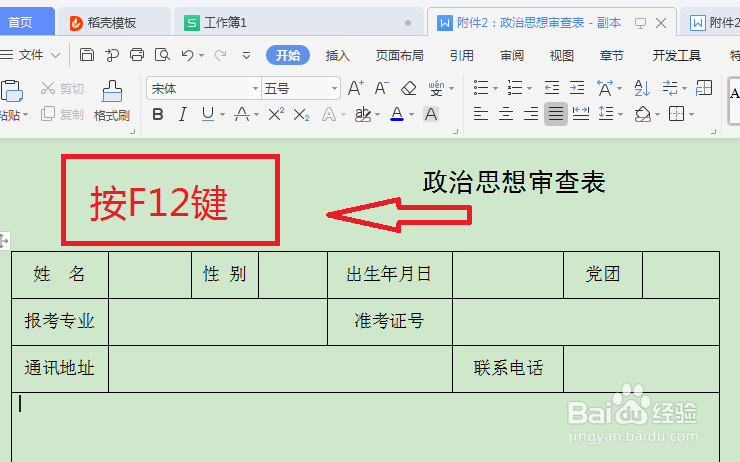740x462 pixels.
Task: Apply subscript X₂ formatting
Action: coord(301,114)
